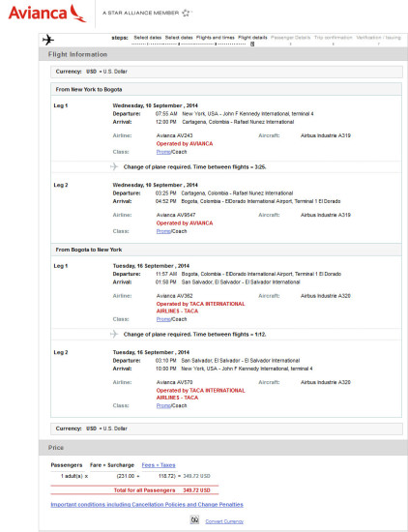Click the 03:10 PM departure time
This screenshot has height=532, width=408.
pyautogui.click(x=166, y=361)
